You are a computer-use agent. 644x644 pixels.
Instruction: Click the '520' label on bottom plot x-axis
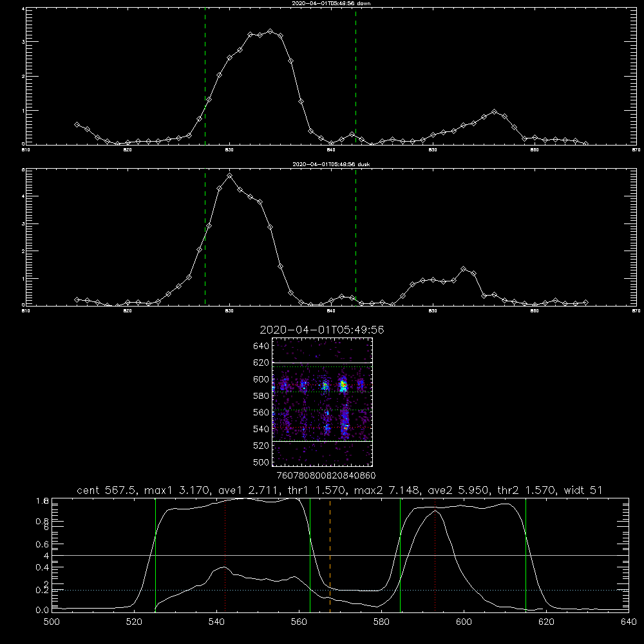click(x=134, y=622)
